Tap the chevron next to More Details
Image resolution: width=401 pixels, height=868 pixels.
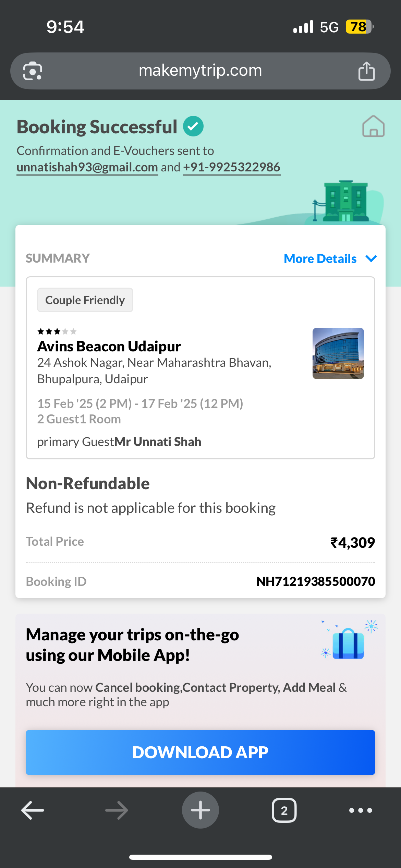click(371, 258)
